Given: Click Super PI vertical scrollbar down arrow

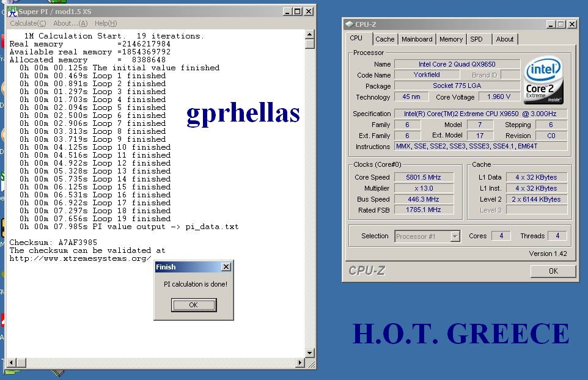Looking at the screenshot, I should (x=309, y=353).
